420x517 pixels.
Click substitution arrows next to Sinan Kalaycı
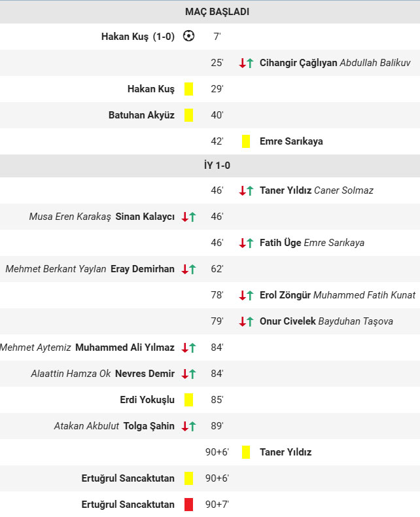[x=188, y=217]
